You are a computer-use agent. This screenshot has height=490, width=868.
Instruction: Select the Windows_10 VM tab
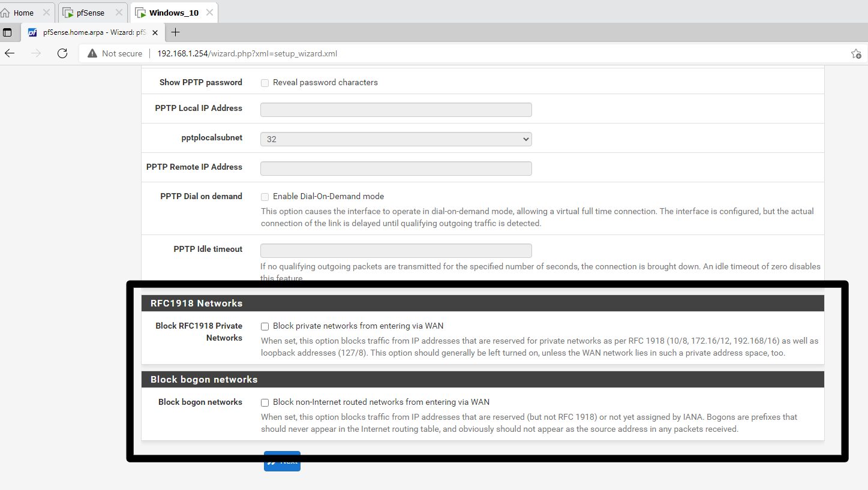click(174, 13)
